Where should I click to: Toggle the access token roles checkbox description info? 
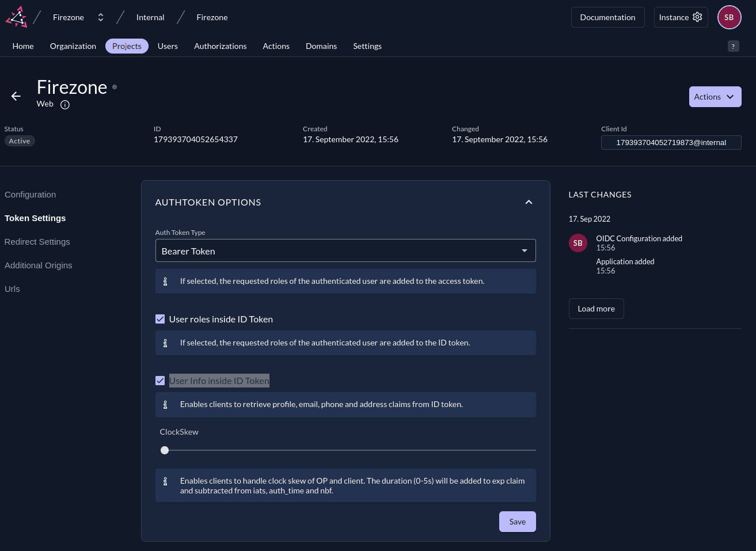pos(165,281)
